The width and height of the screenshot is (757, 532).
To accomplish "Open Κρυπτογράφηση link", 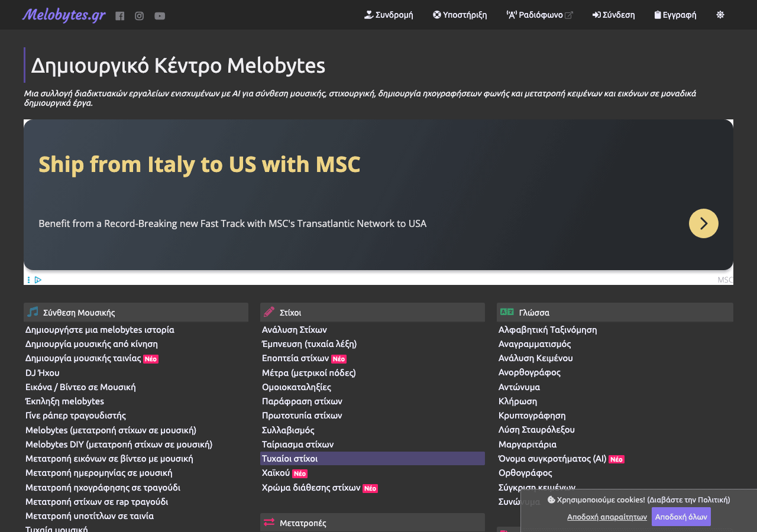I will tap(532, 415).
